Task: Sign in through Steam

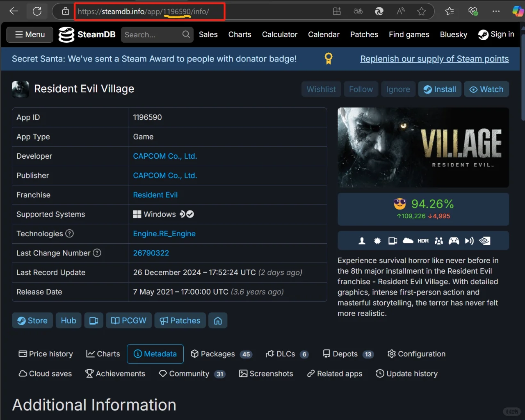Action: [496, 34]
